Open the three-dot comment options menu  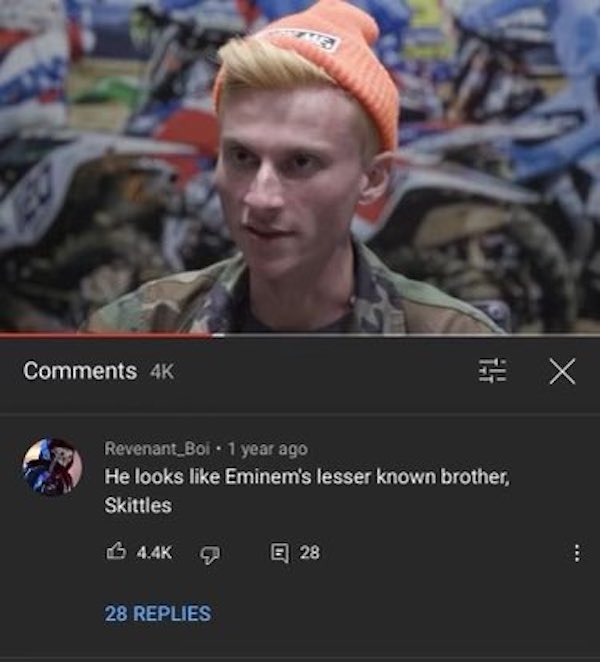click(577, 553)
